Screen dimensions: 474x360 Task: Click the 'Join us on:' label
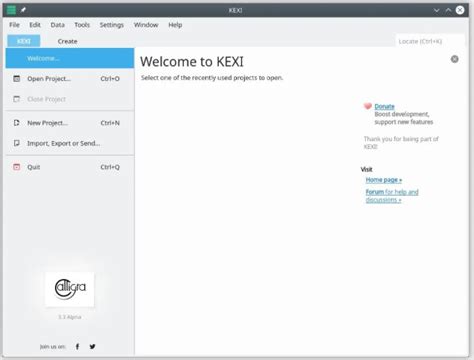pos(53,347)
